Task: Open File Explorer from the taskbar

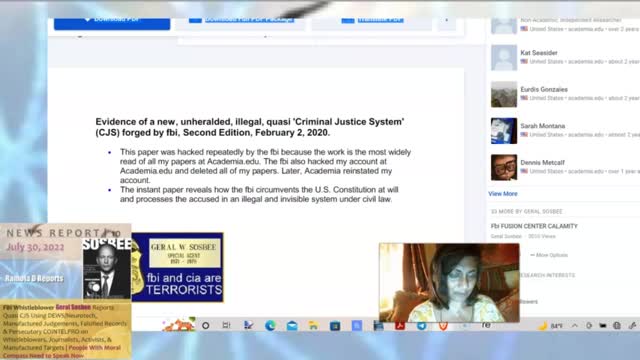Action: click(x=313, y=325)
